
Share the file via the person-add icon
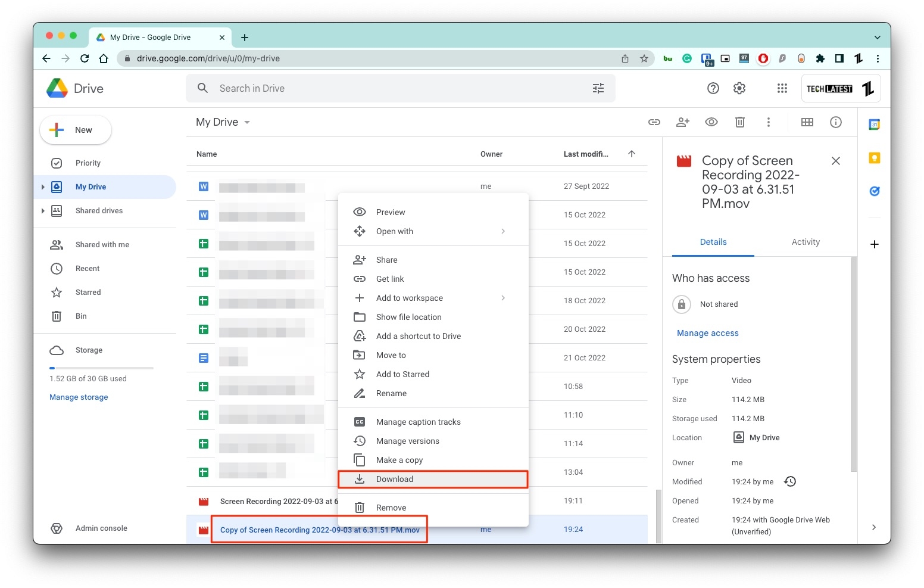(682, 122)
